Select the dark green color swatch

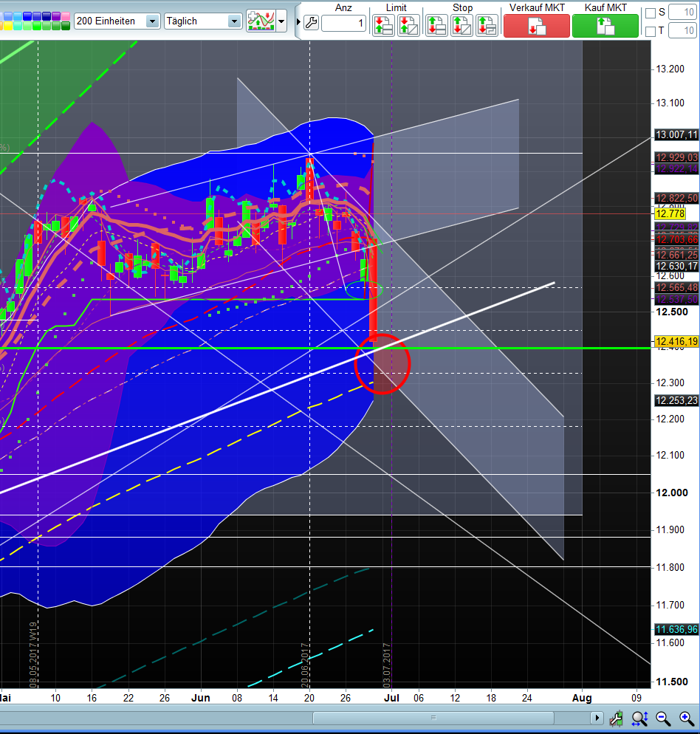[x=66, y=26]
